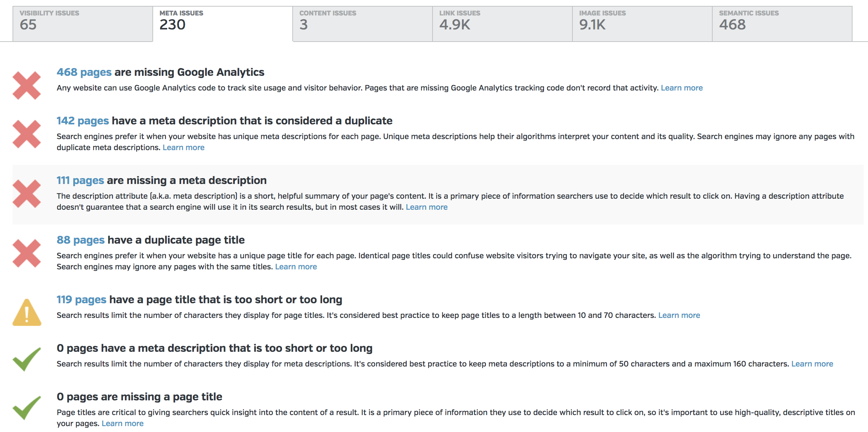The width and height of the screenshot is (868, 432).
Task: Open the 111 pages link
Action: 80,180
